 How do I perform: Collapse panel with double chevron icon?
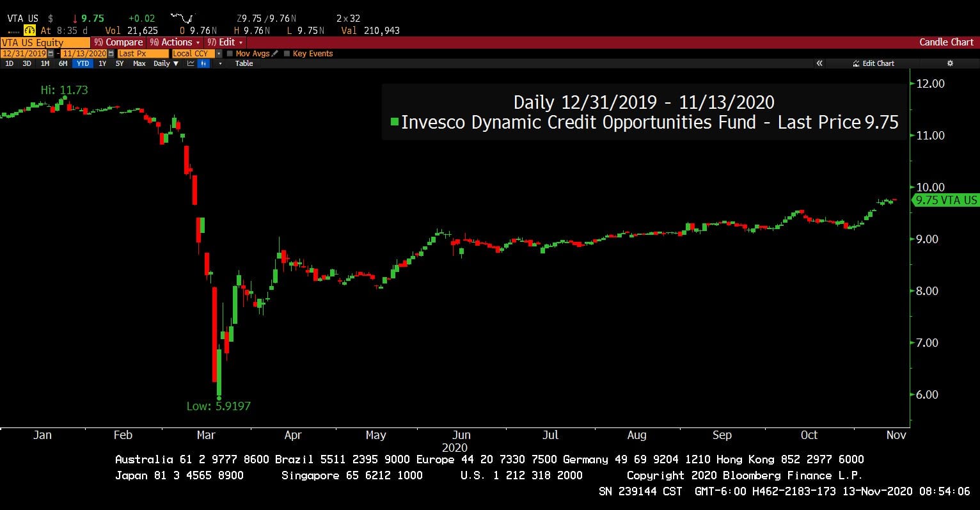pyautogui.click(x=819, y=63)
